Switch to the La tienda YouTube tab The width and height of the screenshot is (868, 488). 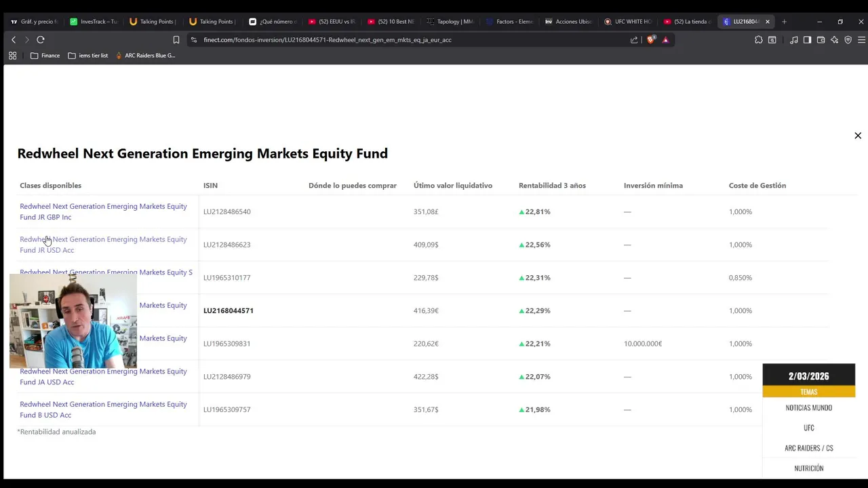pyautogui.click(x=688, y=22)
